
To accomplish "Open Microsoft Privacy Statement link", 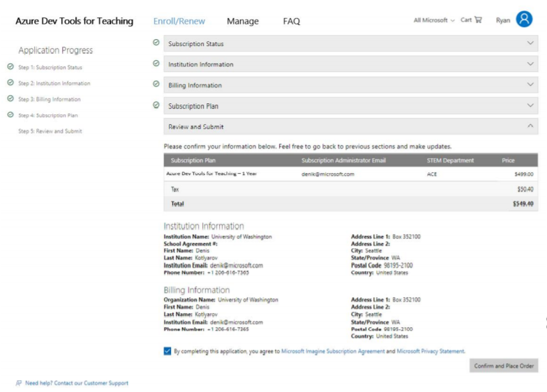I will coord(431,352).
